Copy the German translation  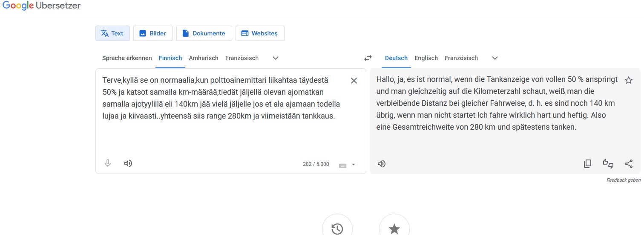[x=587, y=164]
